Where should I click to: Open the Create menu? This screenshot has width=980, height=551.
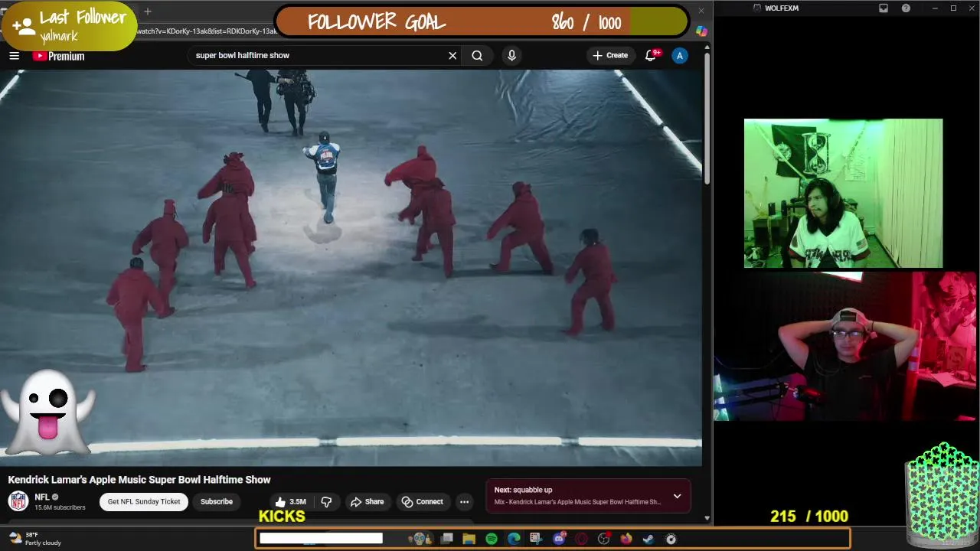(x=609, y=55)
